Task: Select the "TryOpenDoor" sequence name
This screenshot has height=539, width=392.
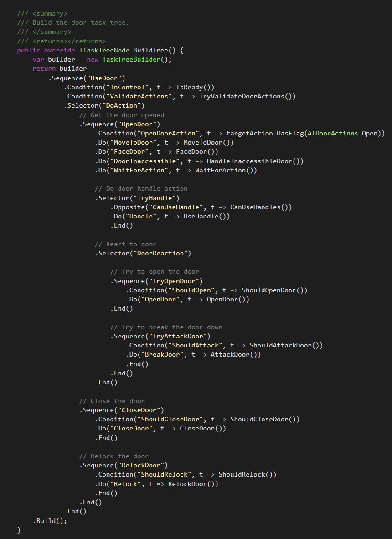Action: 174,281
